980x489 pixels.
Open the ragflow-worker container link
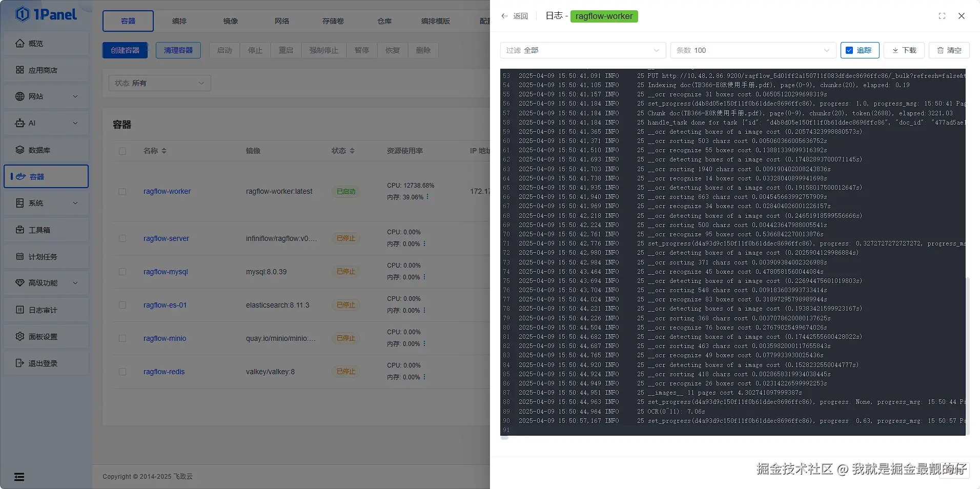(167, 192)
